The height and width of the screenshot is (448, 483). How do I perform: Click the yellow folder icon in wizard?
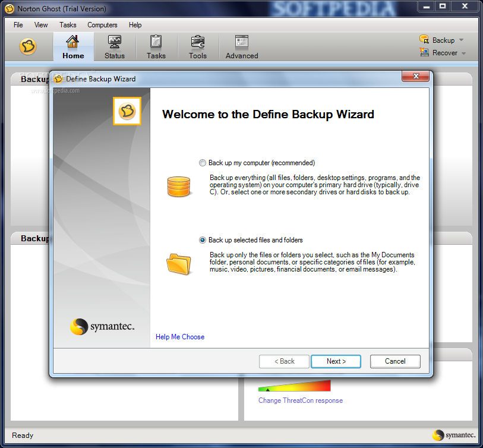pos(178,263)
